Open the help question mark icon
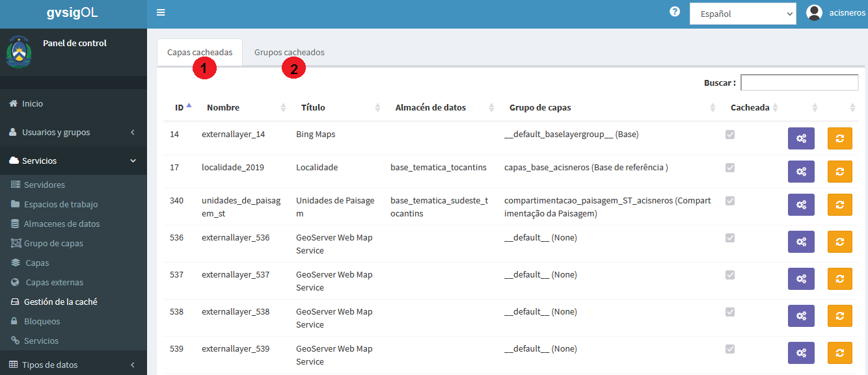 click(x=675, y=12)
